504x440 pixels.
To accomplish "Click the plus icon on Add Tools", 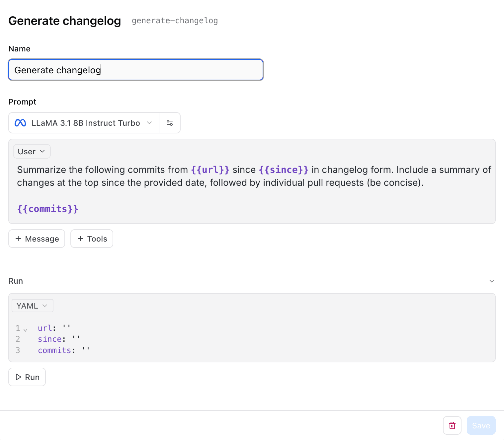I will pyautogui.click(x=80, y=239).
